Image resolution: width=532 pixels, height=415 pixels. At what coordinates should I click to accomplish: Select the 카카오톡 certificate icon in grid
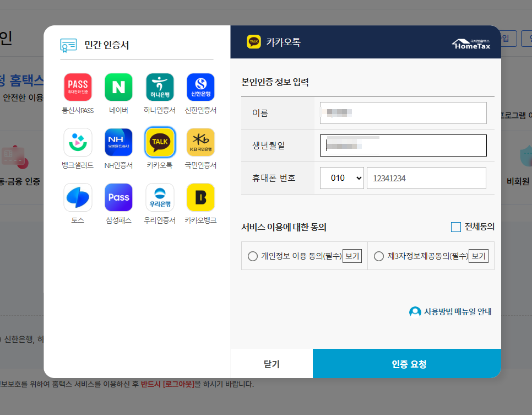click(x=160, y=142)
